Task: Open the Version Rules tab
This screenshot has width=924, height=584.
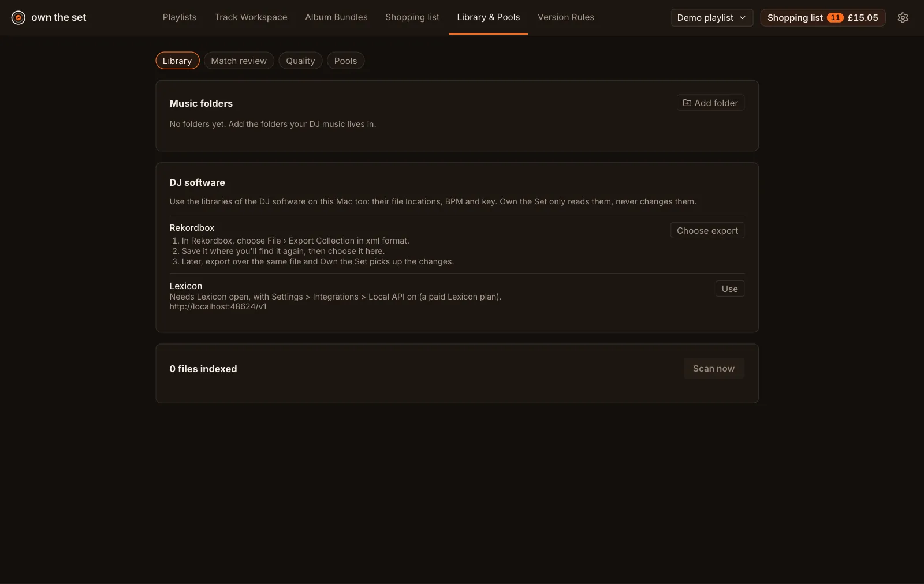Action: coord(566,17)
